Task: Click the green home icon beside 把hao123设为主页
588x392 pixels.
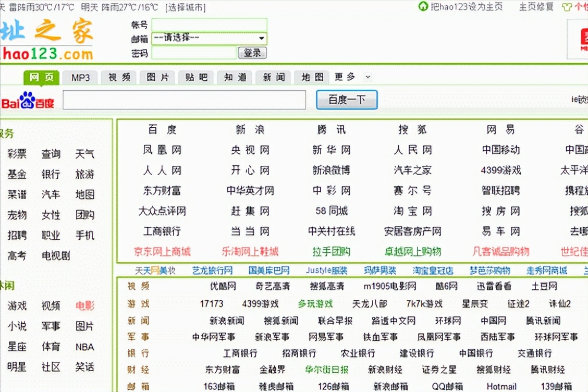Action: 423,6
